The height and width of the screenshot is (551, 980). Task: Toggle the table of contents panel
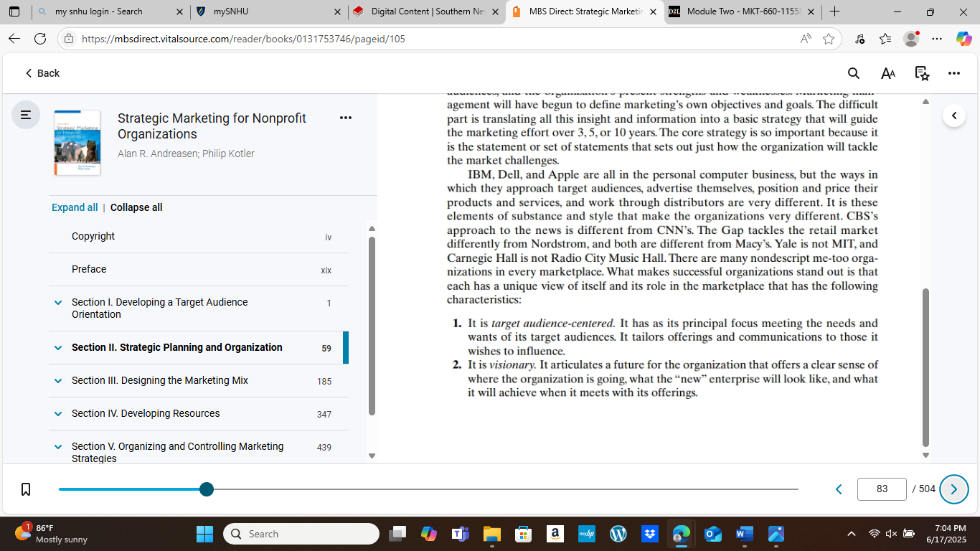click(26, 115)
